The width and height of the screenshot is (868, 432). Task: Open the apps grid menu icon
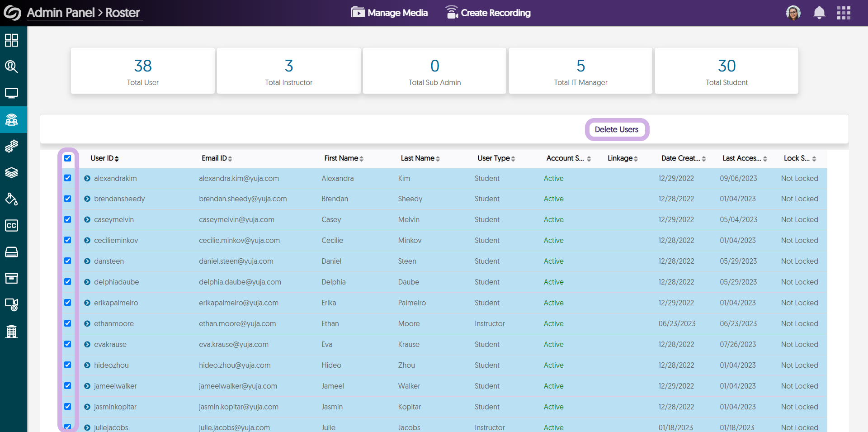pos(843,13)
